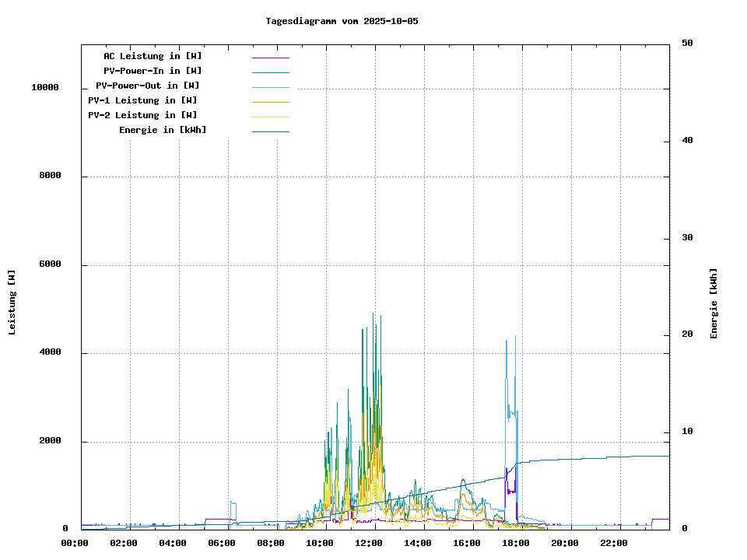Select the 06:00 time axis tick label
This screenshot has height=560, width=747.
(x=222, y=543)
